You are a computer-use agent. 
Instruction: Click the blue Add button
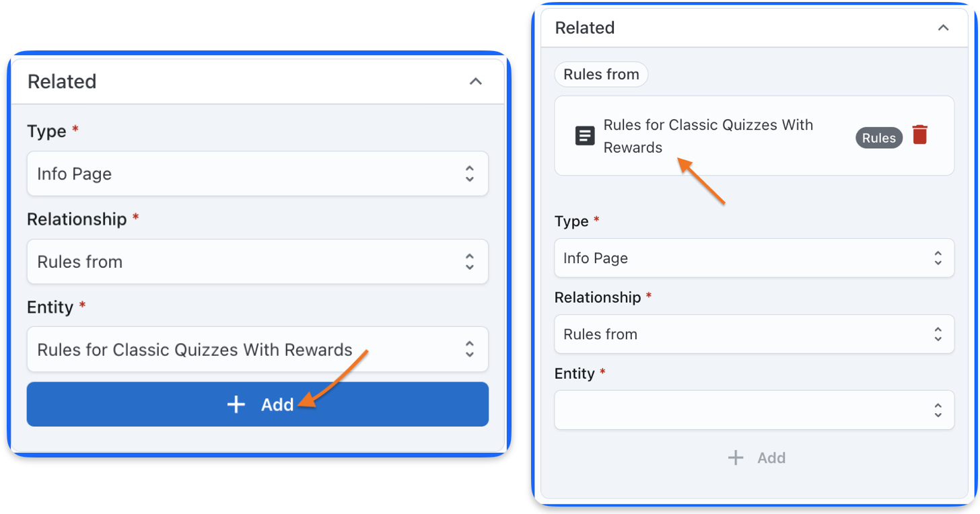pos(257,404)
